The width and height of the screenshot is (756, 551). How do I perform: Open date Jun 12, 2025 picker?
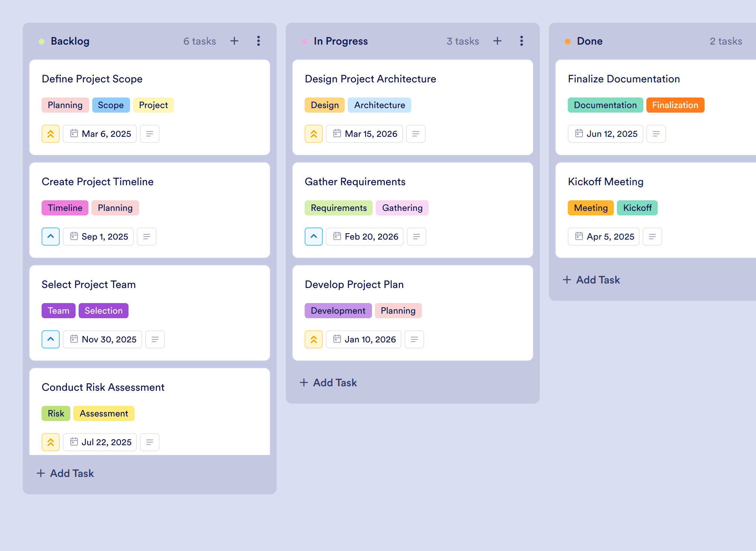[606, 134]
